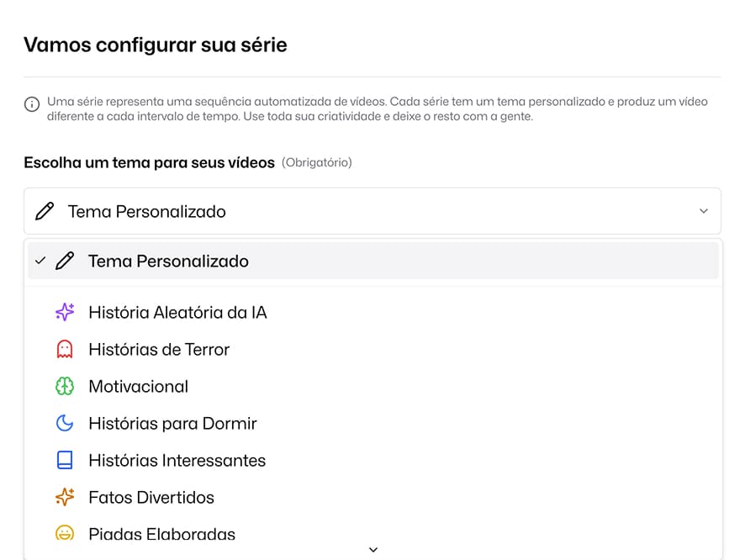Click the blue moon icon for Dormir

point(65,423)
